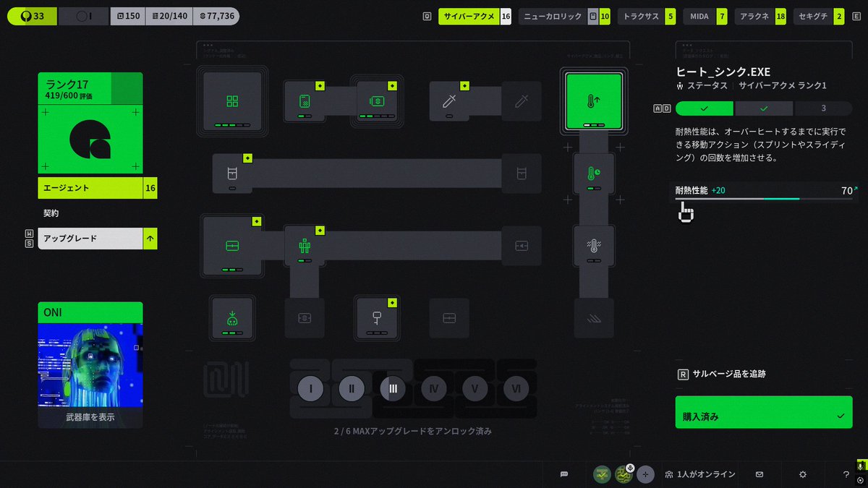The image size is (868, 488).
Task: Select the thermometer with cooling waves node
Action: (x=594, y=246)
